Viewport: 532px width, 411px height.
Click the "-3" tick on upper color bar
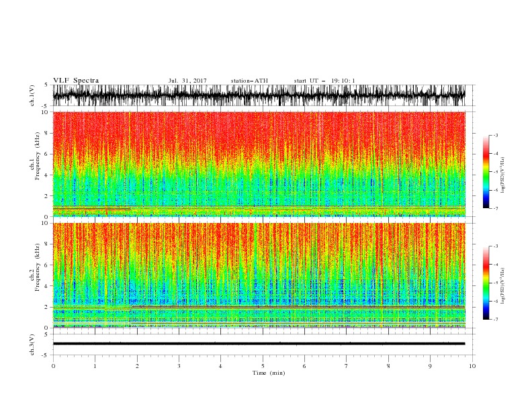(496, 135)
